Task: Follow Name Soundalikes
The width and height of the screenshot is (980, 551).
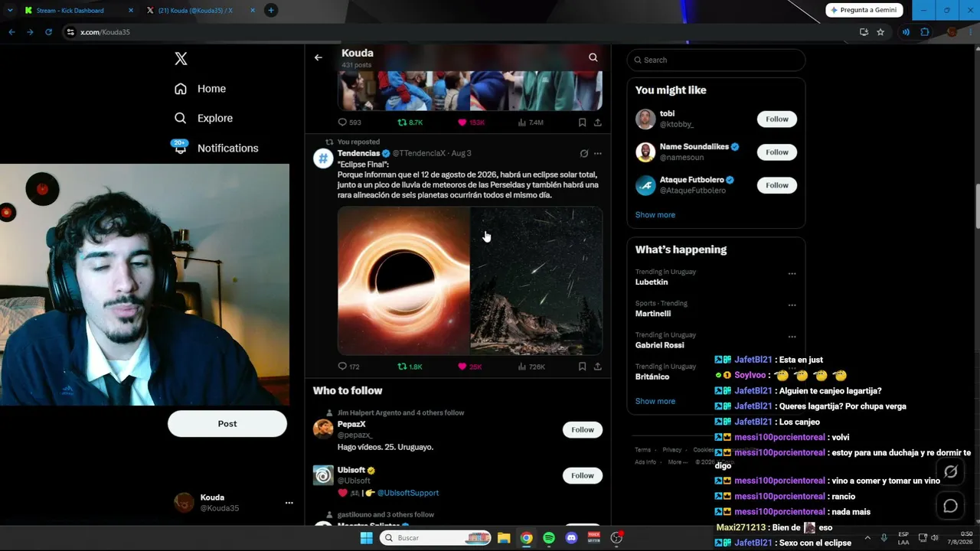Action: coord(777,152)
